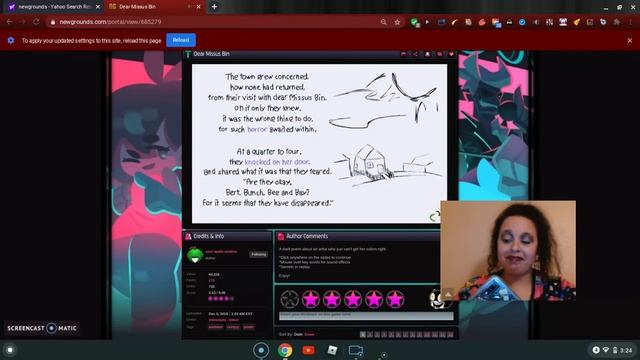The width and height of the screenshot is (640, 360).
Task: Click the browser reload page icon
Action: [36, 22]
